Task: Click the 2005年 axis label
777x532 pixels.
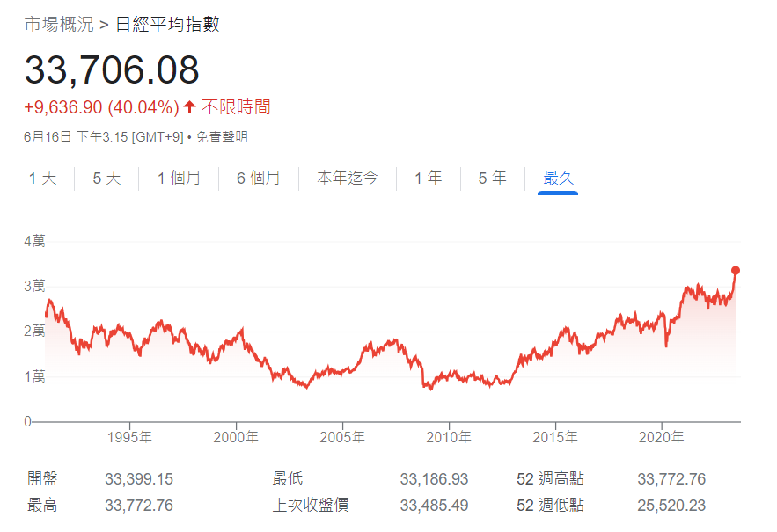Action: point(342,437)
